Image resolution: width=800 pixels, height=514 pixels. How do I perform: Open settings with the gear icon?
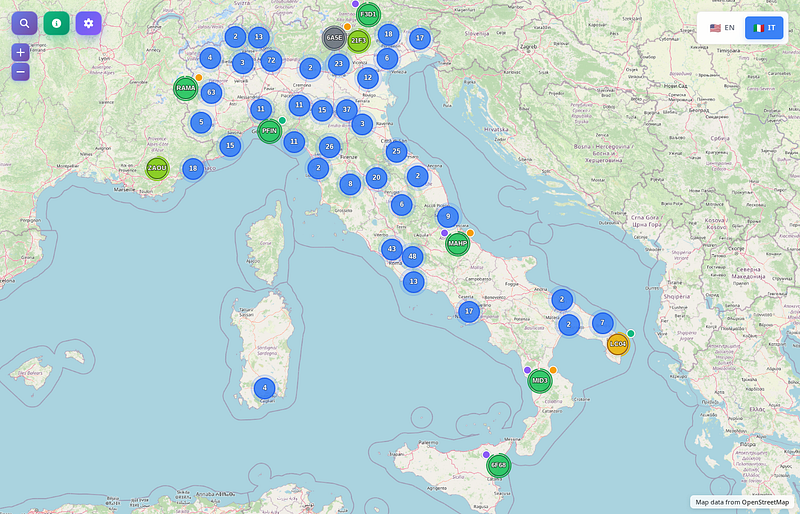(x=88, y=23)
